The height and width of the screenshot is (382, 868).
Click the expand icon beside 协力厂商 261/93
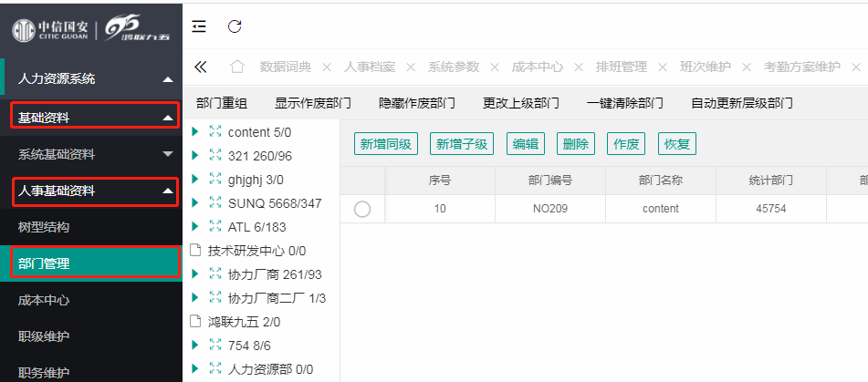click(214, 274)
